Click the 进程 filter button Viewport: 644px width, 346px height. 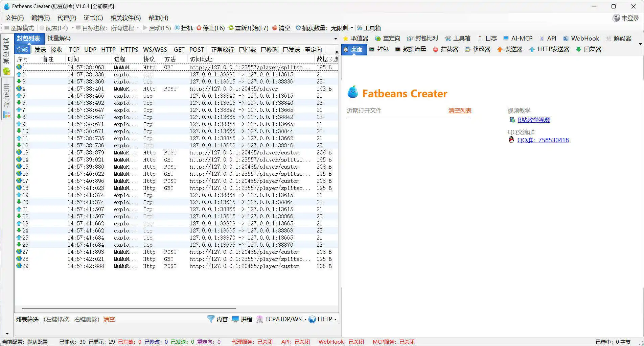[x=242, y=319]
